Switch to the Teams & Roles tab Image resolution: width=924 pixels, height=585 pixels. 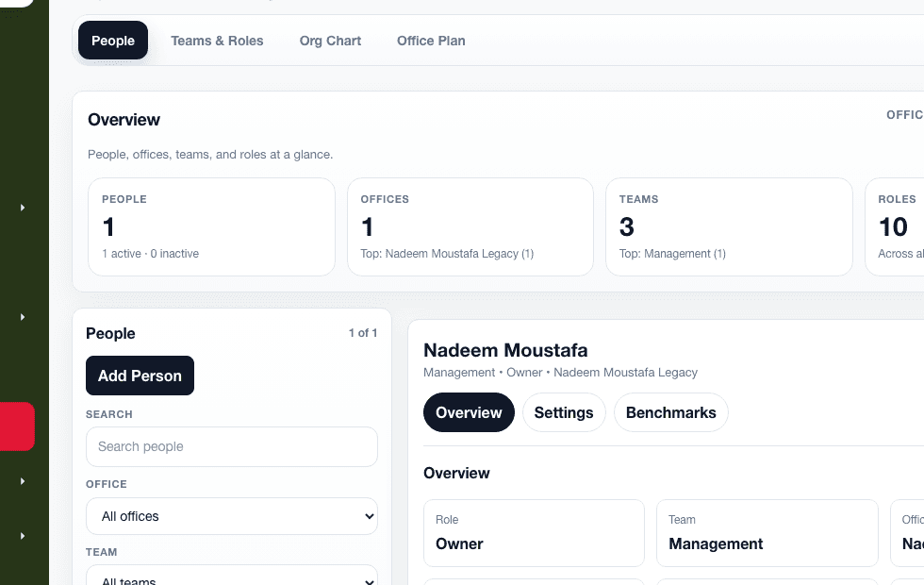coord(217,41)
